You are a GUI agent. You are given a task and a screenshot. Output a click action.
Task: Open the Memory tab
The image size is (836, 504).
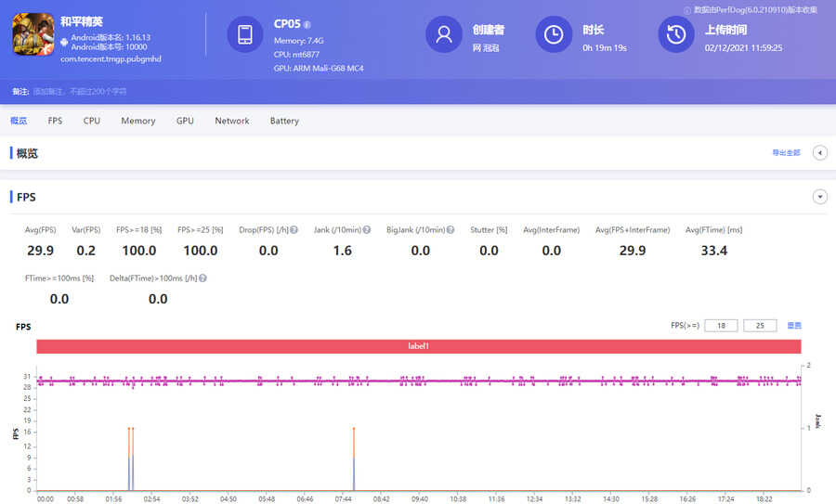click(138, 121)
